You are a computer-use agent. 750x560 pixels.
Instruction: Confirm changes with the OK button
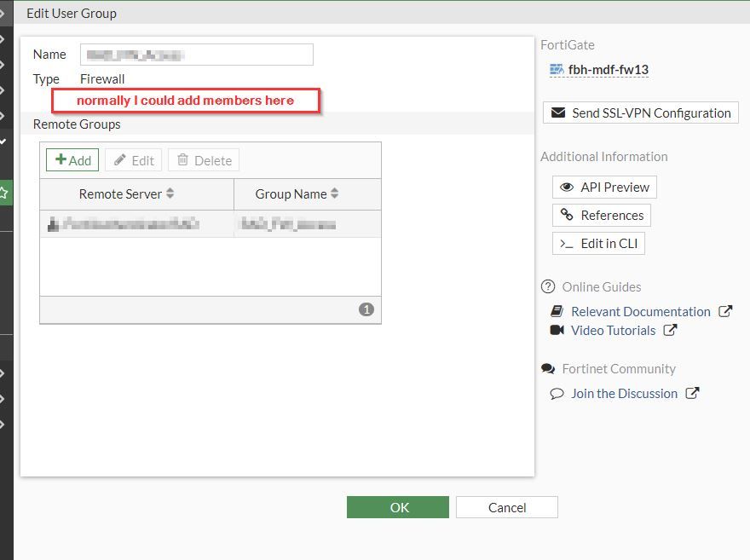point(398,507)
